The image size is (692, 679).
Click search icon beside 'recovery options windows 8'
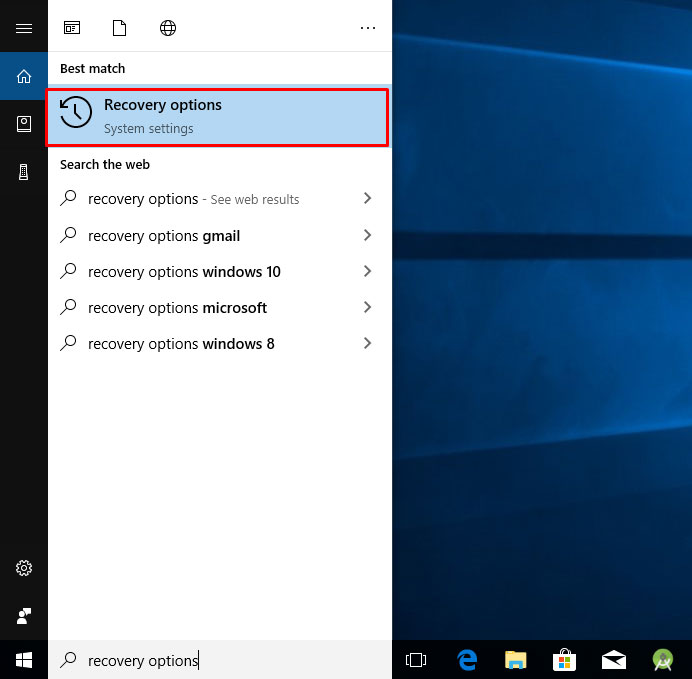point(68,343)
